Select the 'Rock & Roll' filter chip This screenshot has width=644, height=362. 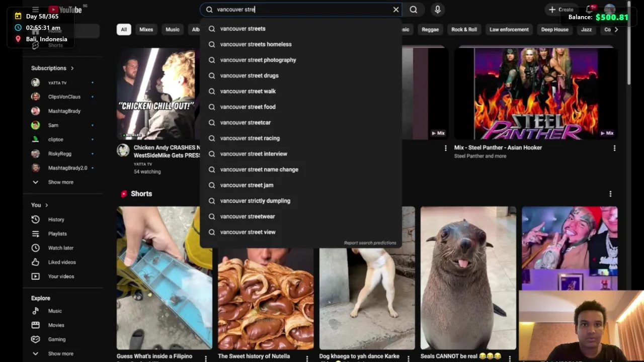tap(464, 29)
